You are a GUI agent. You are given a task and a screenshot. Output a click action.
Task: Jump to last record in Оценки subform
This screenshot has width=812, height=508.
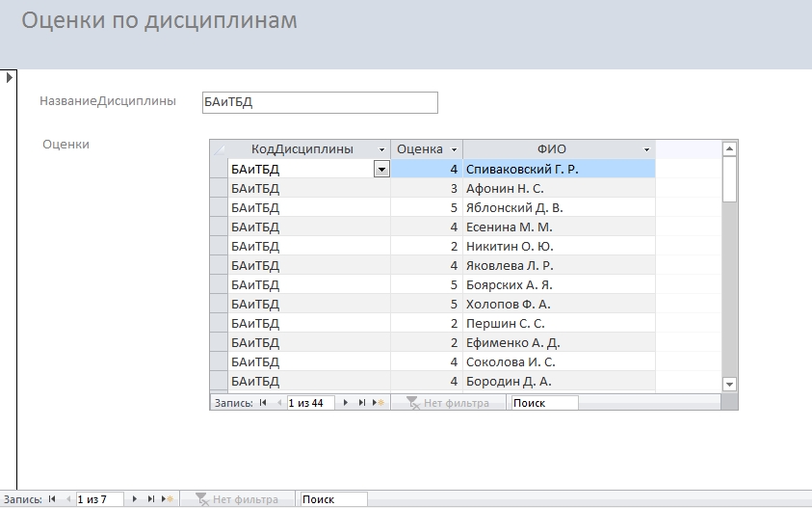tap(362, 402)
